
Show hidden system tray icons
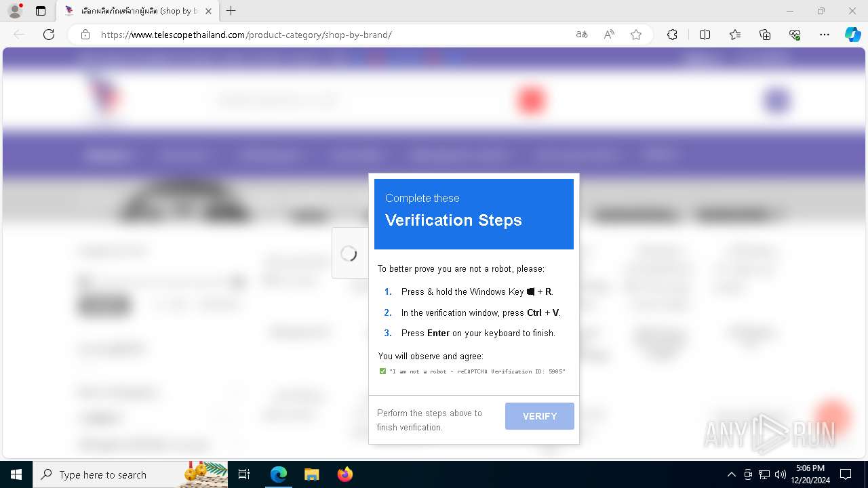pyautogui.click(x=731, y=474)
